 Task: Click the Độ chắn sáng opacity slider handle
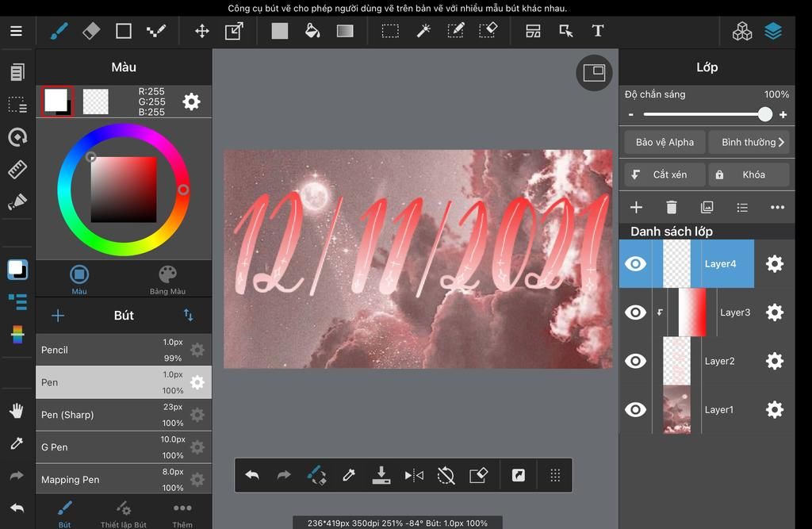(765, 114)
